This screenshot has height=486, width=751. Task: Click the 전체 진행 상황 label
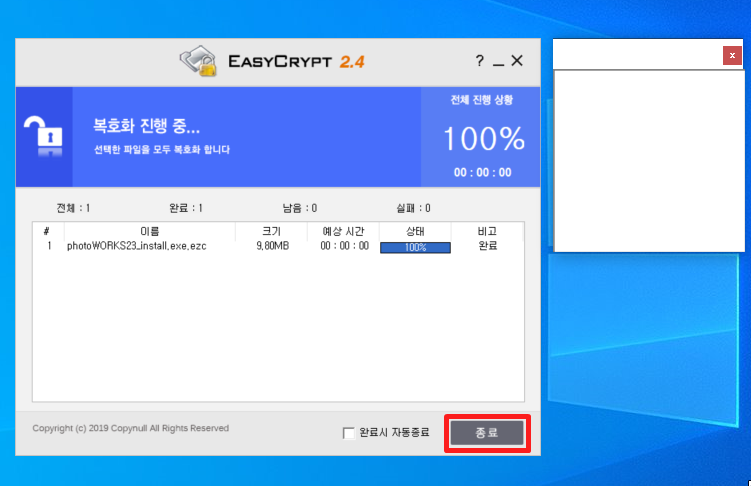[x=481, y=100]
